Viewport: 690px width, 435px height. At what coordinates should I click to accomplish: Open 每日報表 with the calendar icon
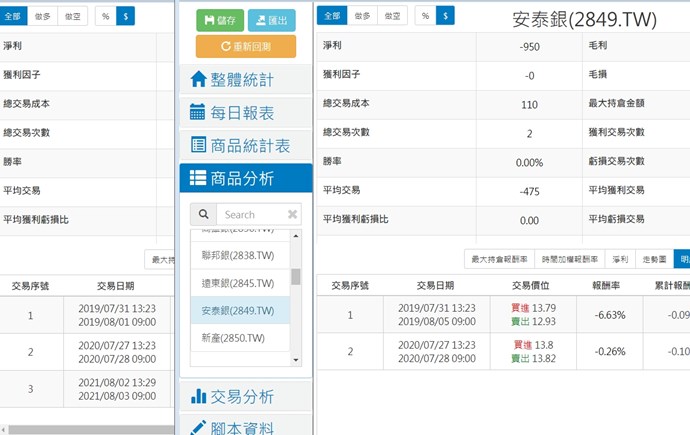coord(246,113)
